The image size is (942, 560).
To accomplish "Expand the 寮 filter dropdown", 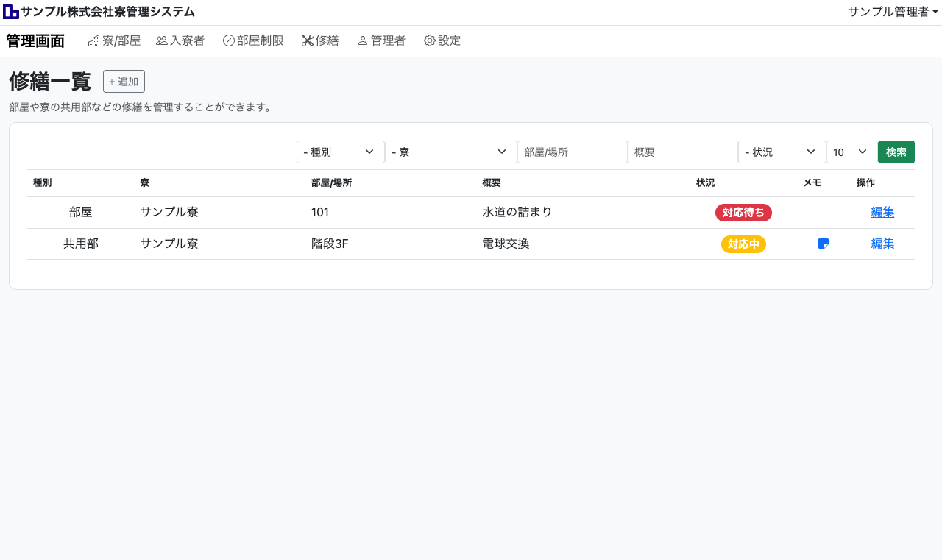I will [x=450, y=152].
